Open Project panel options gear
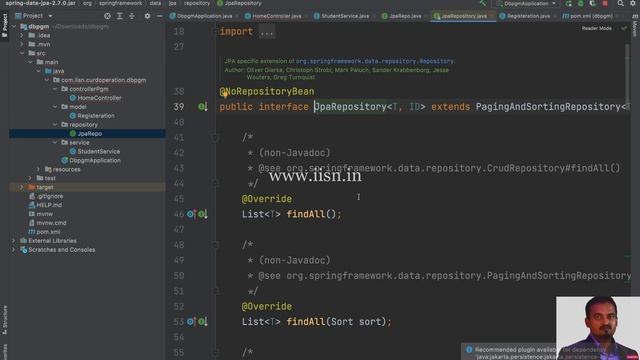Viewport: 640px width, 360px height. tap(147, 16)
